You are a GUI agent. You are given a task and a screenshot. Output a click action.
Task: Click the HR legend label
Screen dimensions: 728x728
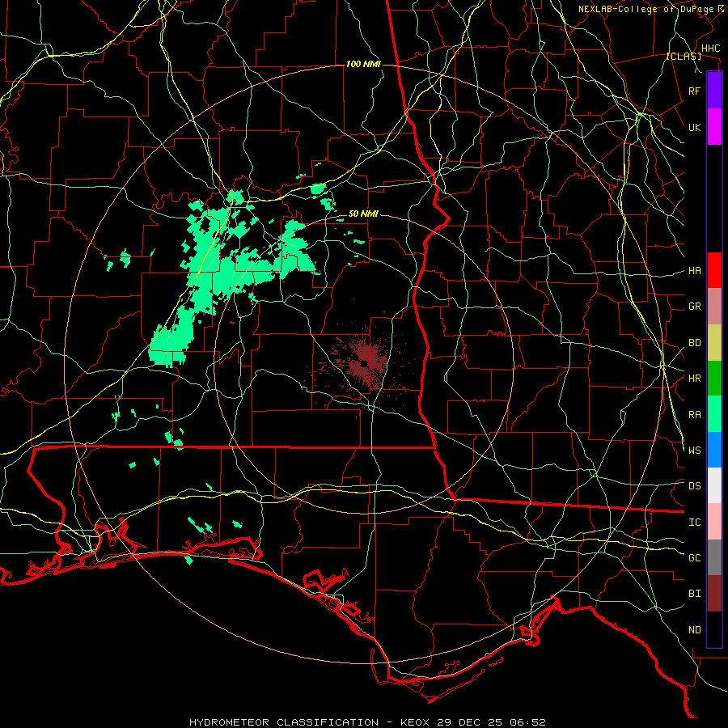coord(694,379)
